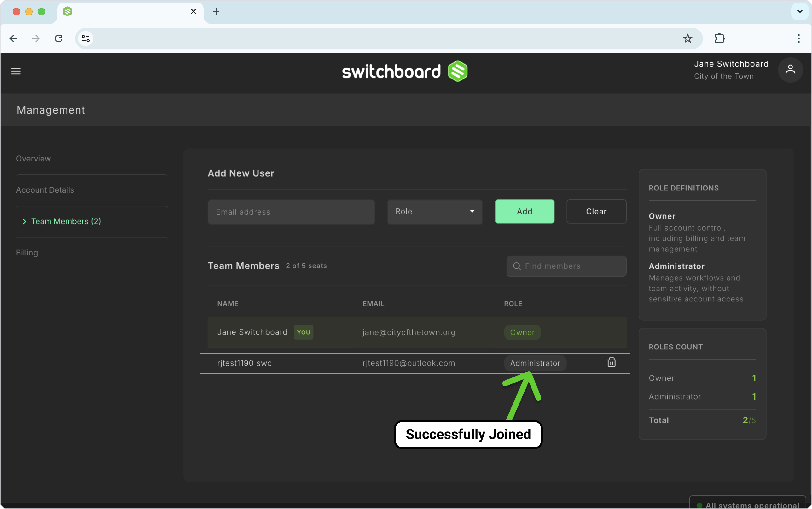The width and height of the screenshot is (812, 509).
Task: Select rjtest1190@outlook.com email cell
Action: tap(409, 363)
